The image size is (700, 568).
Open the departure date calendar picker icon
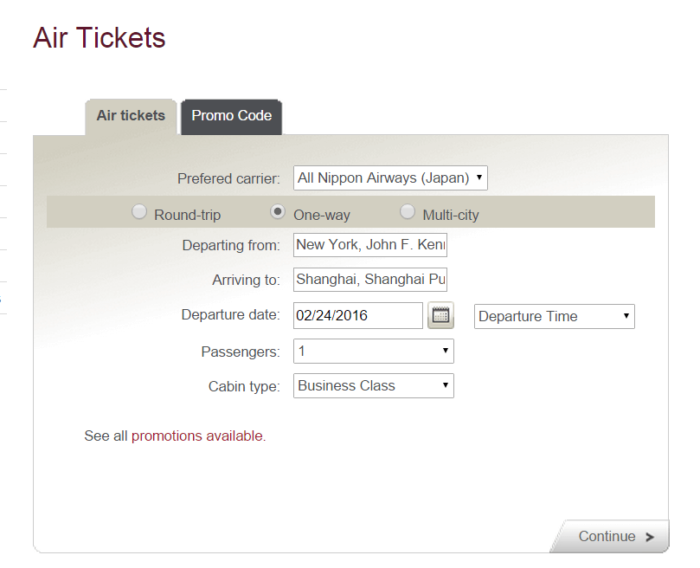(441, 315)
